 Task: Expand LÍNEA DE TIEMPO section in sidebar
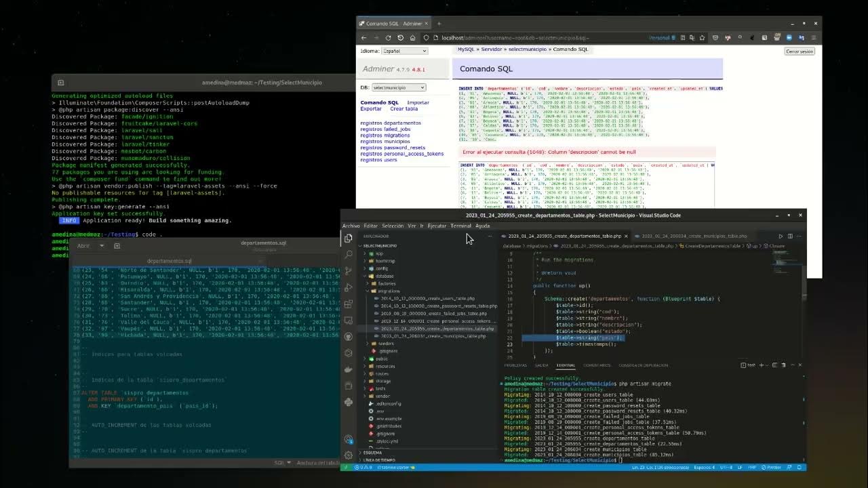[x=378, y=460]
